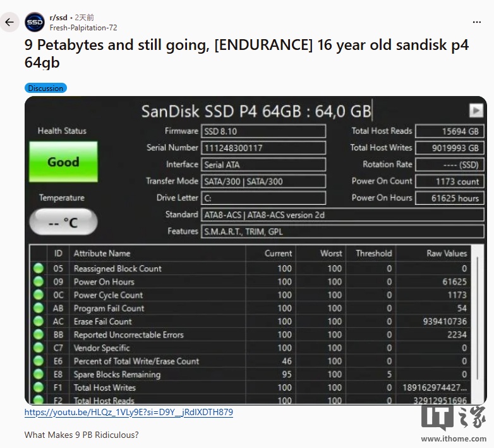Open the r/ssd community avatar
Viewport: 494px width, 448px height.
[35, 22]
